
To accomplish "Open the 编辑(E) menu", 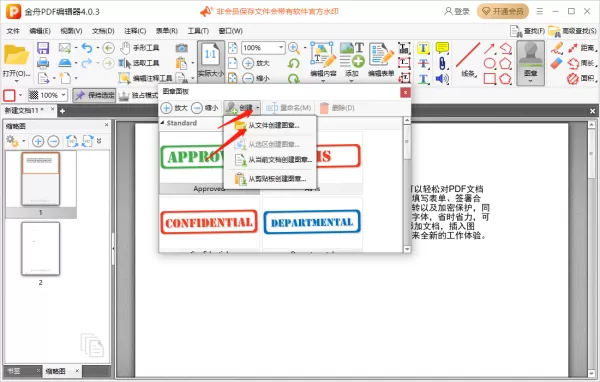I will pyautogui.click(x=40, y=31).
